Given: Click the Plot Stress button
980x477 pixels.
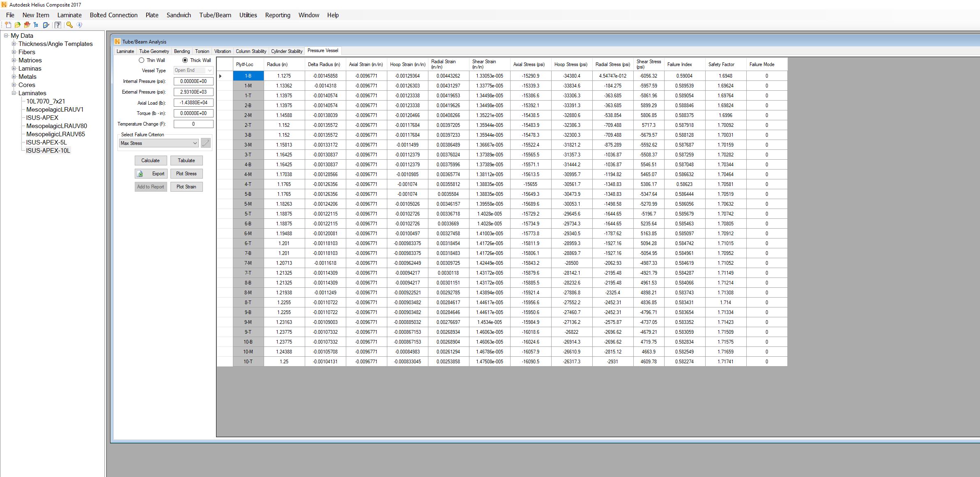Looking at the screenshot, I should (x=186, y=174).
